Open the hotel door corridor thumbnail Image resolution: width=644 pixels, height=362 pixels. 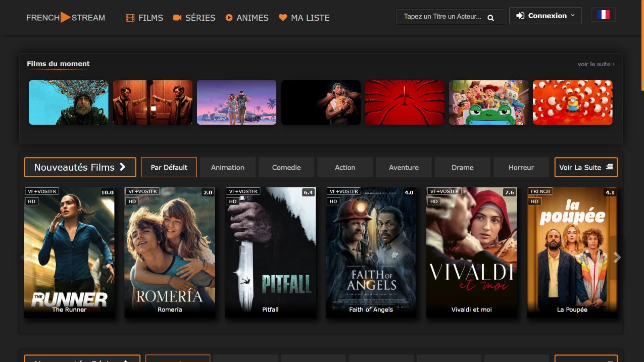pos(153,102)
